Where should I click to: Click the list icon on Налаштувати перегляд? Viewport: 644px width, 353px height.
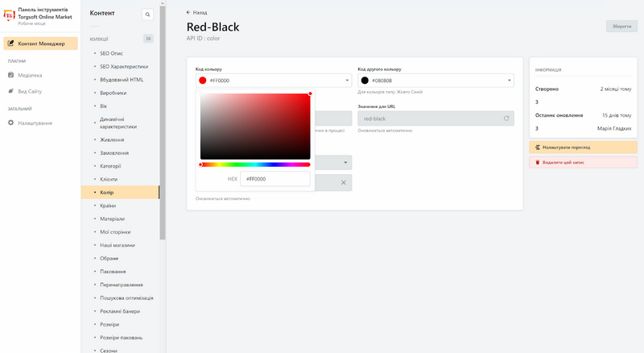[x=537, y=147]
